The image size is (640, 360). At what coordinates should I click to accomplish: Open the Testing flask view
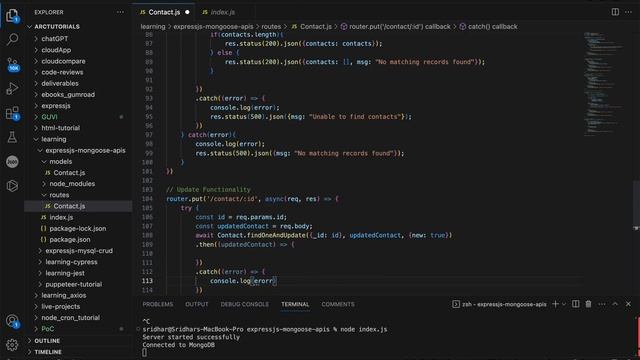tap(12, 137)
